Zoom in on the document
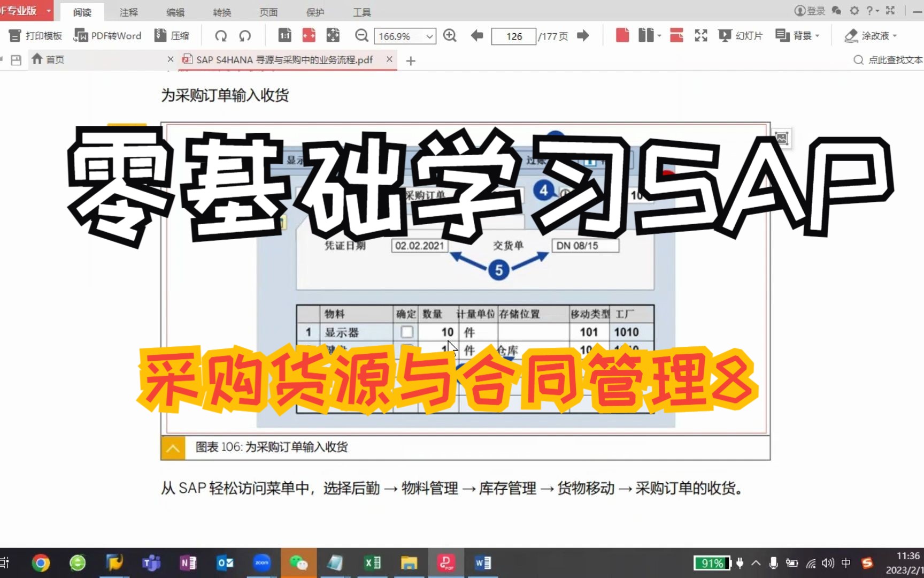The image size is (924, 578). click(x=450, y=35)
